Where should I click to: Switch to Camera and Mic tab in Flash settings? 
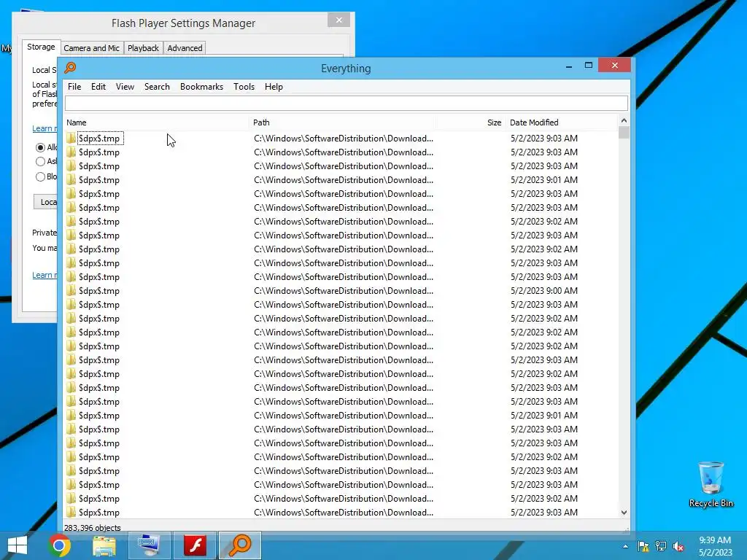(91, 48)
